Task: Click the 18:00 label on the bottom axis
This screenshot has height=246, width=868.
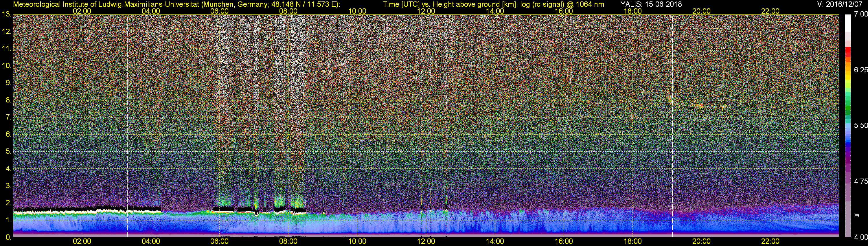Action: [x=632, y=242]
